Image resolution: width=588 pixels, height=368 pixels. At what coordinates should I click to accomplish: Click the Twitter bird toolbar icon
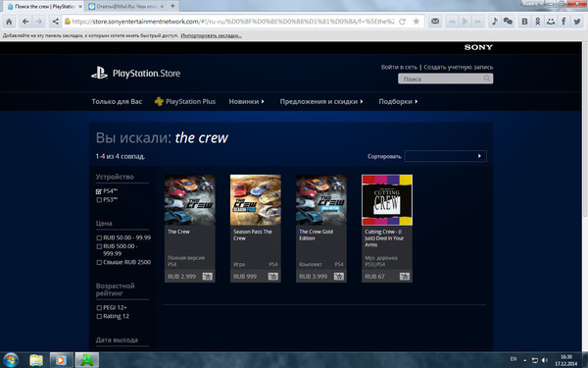point(577,22)
